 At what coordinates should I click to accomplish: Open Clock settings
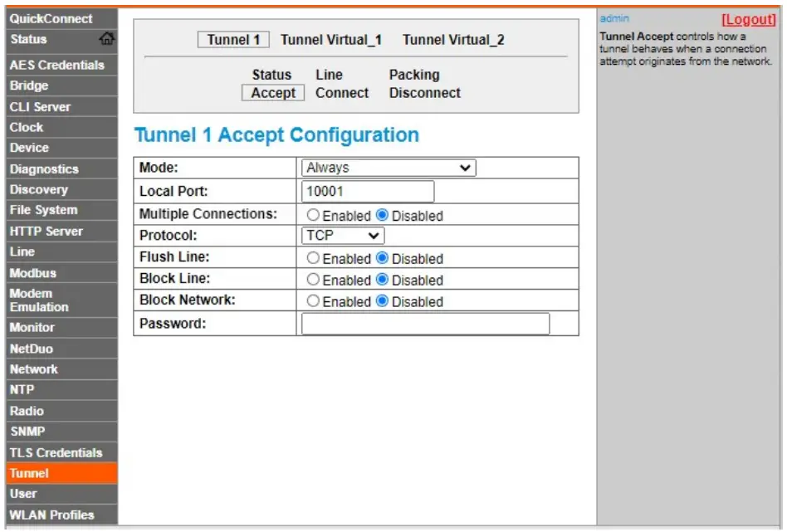61,128
